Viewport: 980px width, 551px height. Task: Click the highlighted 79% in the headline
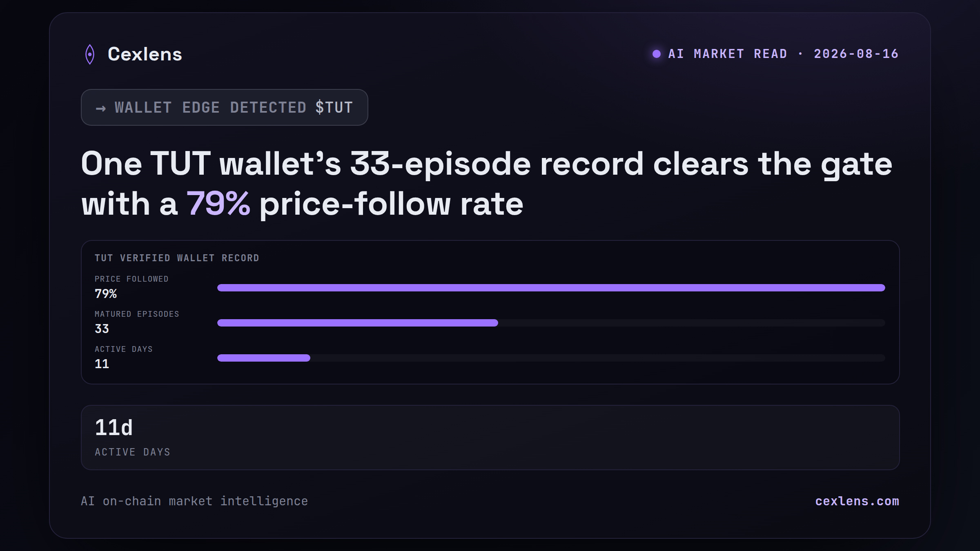[218, 204]
